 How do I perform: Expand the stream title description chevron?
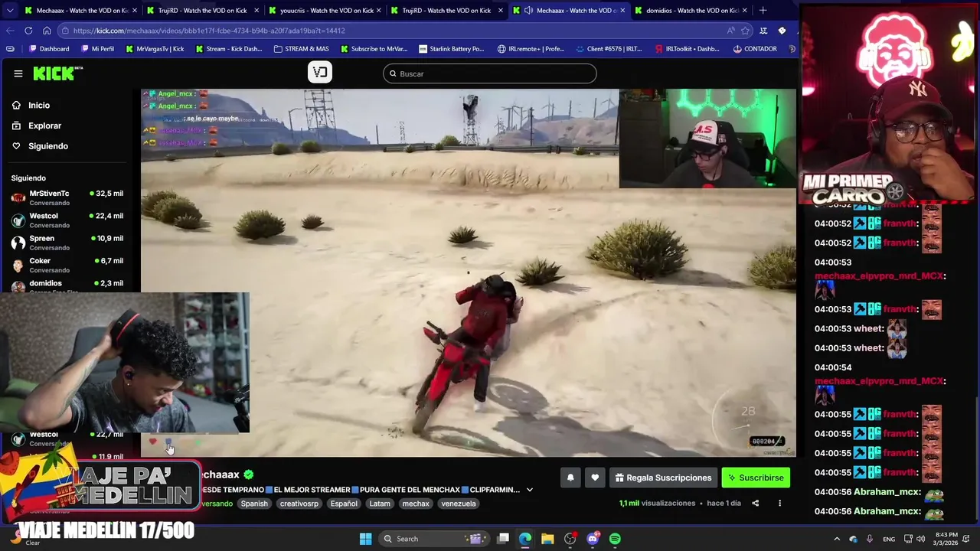click(x=529, y=490)
